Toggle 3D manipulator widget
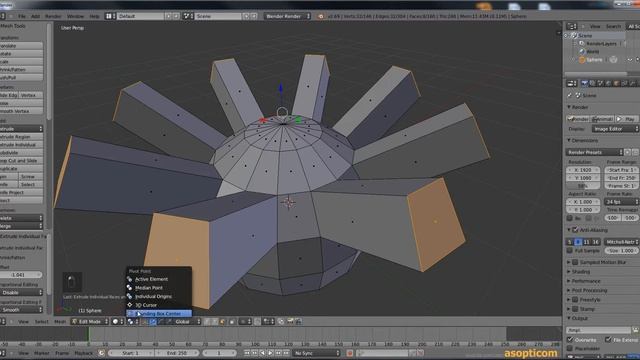Screen dimensions: 640x360 144,322
